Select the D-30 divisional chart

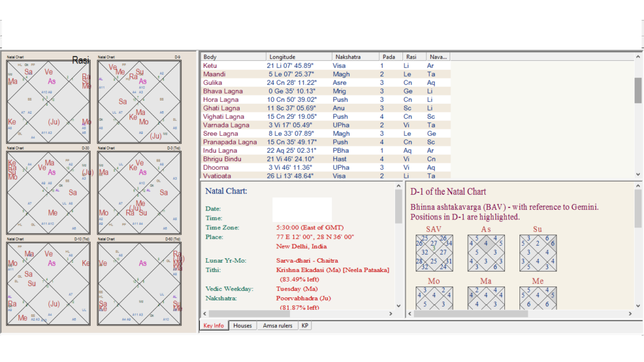pyautogui.click(x=48, y=193)
